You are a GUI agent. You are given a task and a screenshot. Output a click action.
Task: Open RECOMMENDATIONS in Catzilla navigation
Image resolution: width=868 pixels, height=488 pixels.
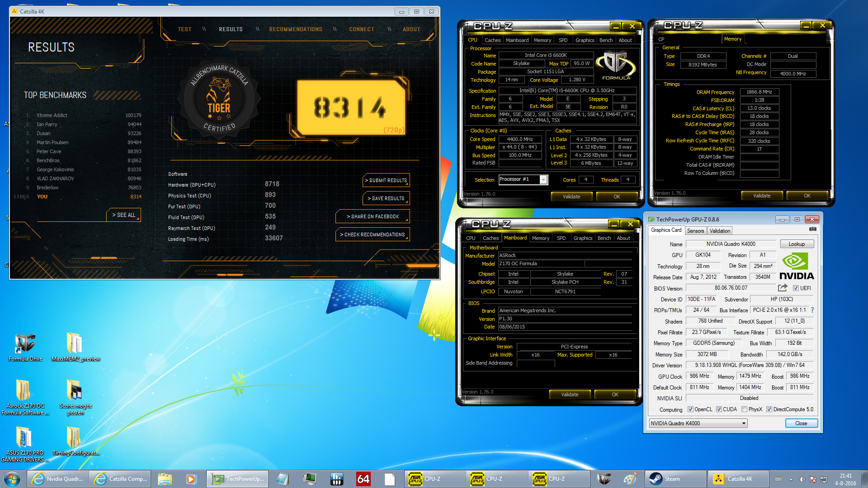(296, 29)
